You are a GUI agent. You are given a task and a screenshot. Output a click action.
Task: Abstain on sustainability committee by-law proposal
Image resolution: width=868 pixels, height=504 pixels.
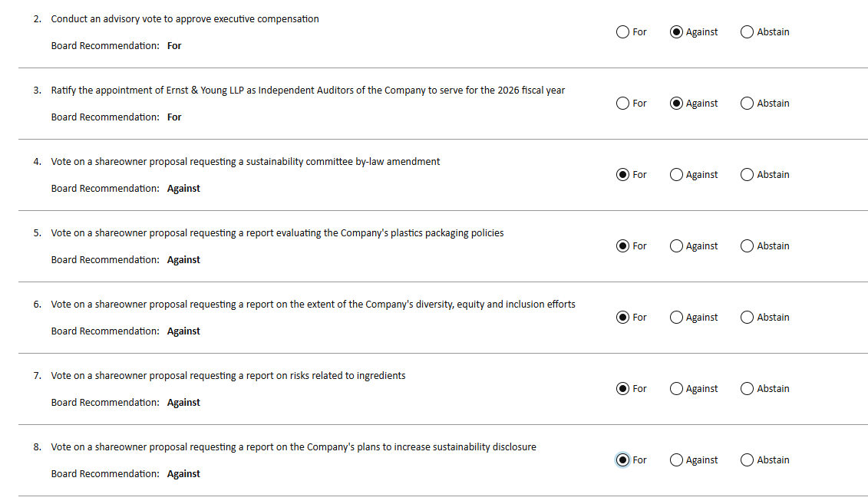tap(748, 175)
